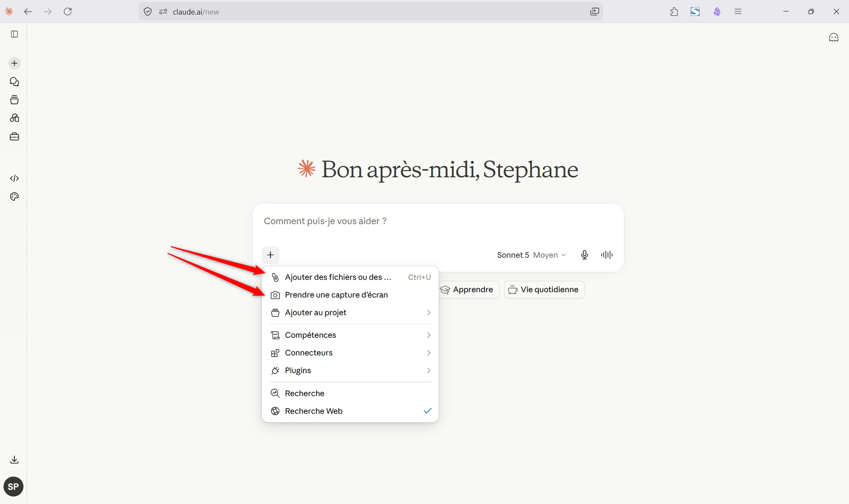The width and height of the screenshot is (849, 504).
Task: Open the browser hamburger menu
Action: 738,11
